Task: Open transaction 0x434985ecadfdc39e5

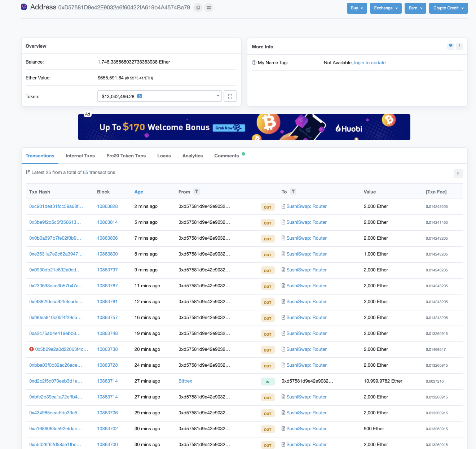Action: pos(56,413)
